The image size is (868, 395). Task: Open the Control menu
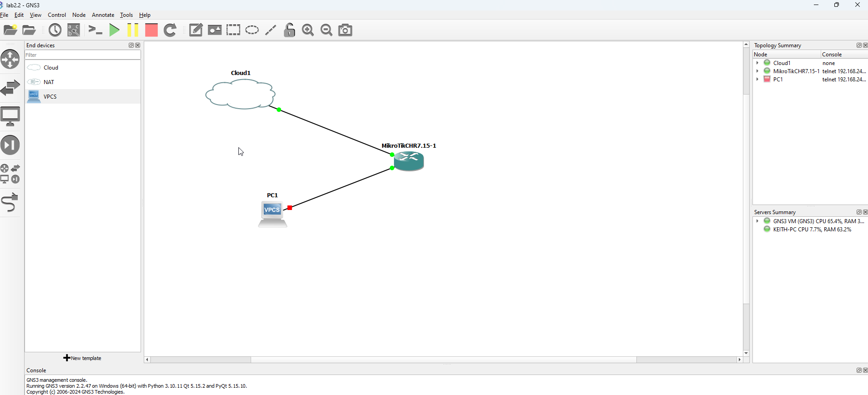point(57,15)
